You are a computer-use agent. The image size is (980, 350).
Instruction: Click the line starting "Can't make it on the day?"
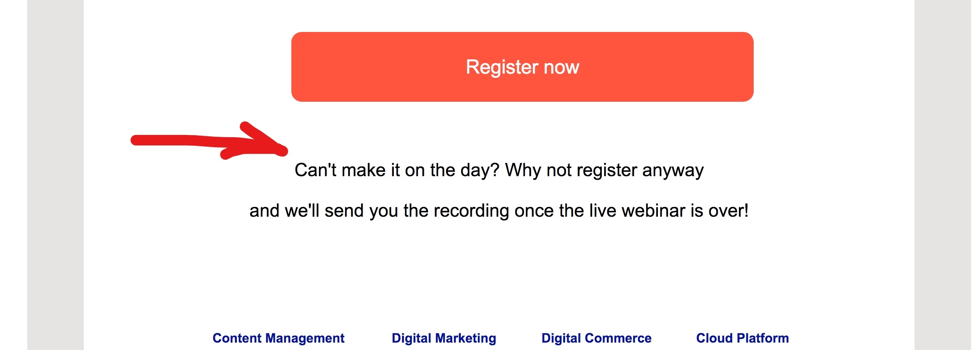[x=499, y=170]
